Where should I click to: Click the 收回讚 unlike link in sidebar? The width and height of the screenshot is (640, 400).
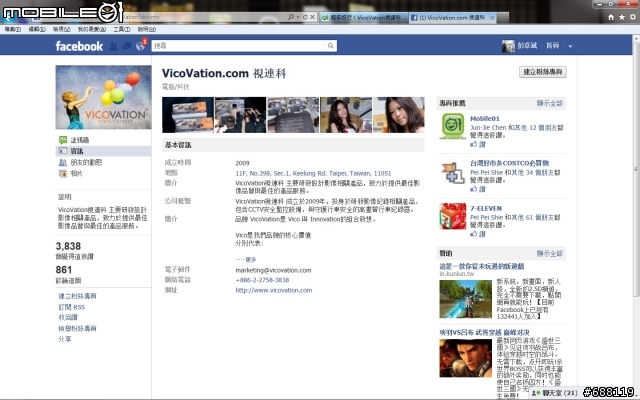[x=68, y=317]
